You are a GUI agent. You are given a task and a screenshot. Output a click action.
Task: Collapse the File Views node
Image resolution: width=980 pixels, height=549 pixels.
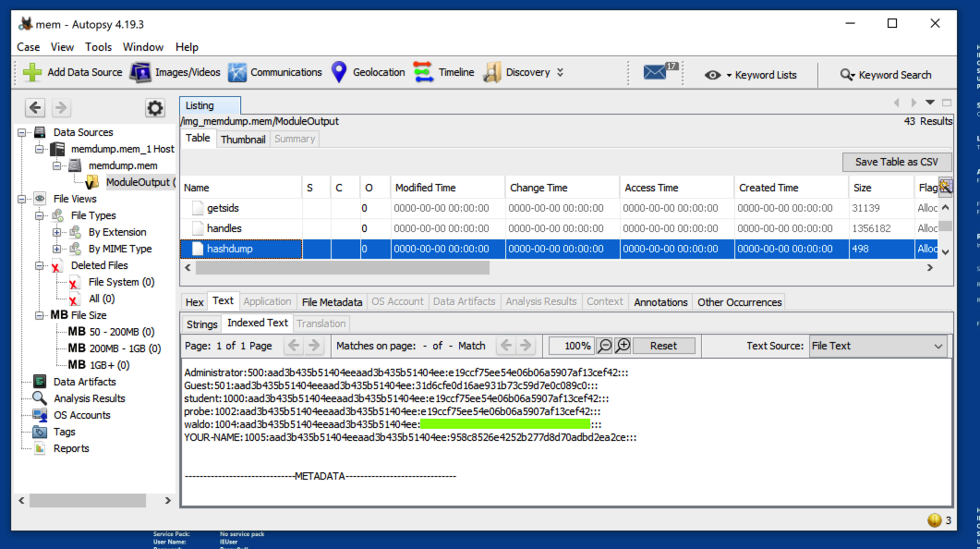tap(22, 199)
